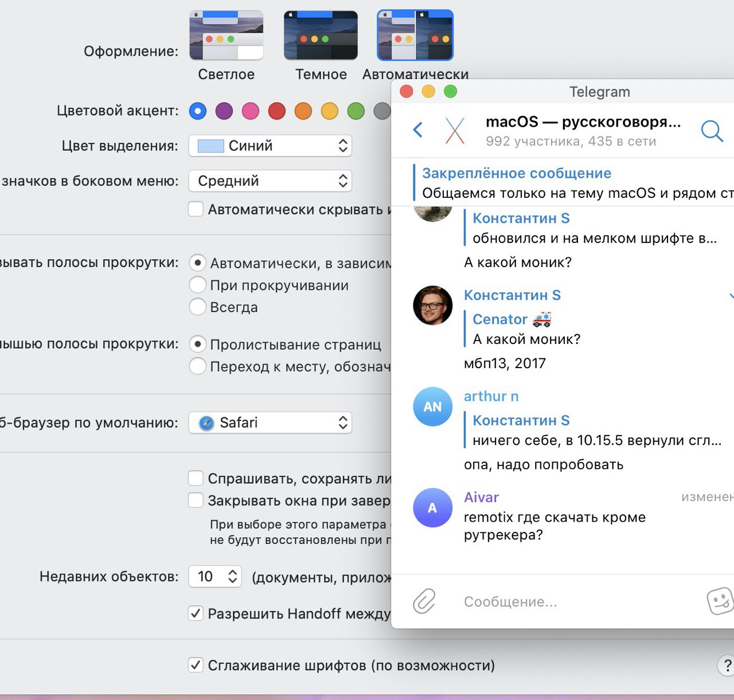
Task: Open arthur n sender name
Action: [491, 396]
